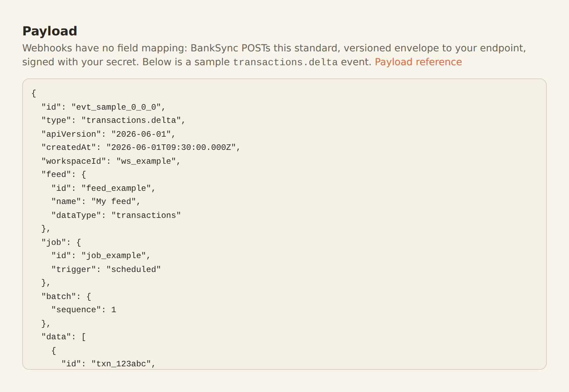Image resolution: width=569 pixels, height=392 pixels.
Task: Click the "id": "txn_123abc" line
Action: (109, 364)
